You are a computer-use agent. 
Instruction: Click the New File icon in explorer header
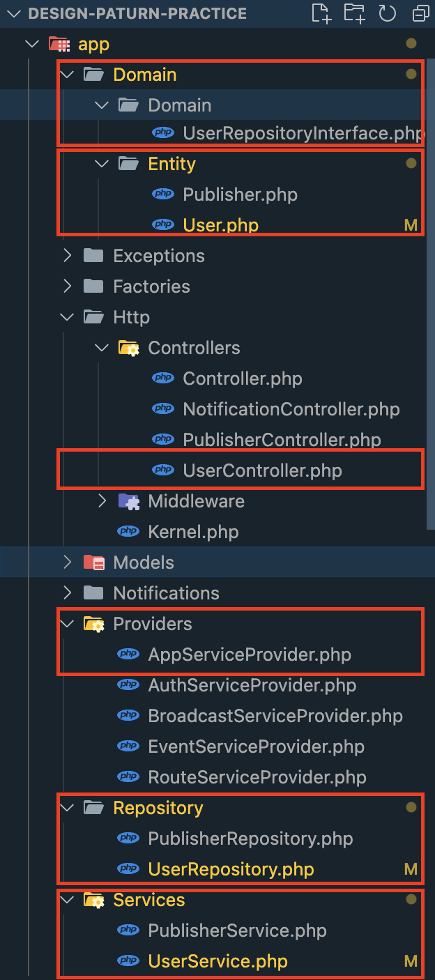[321, 13]
